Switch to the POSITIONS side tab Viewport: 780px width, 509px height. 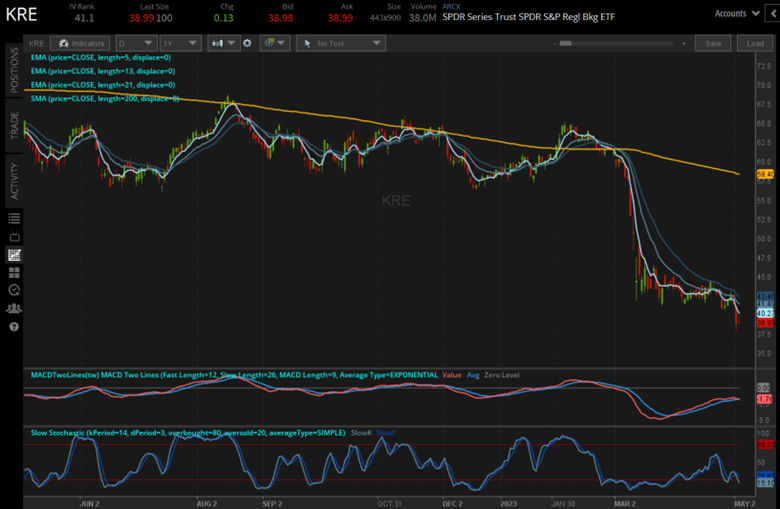14,70
